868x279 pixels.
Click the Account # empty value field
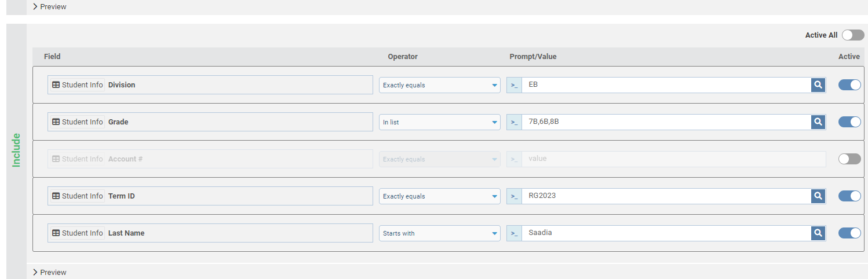(x=674, y=159)
